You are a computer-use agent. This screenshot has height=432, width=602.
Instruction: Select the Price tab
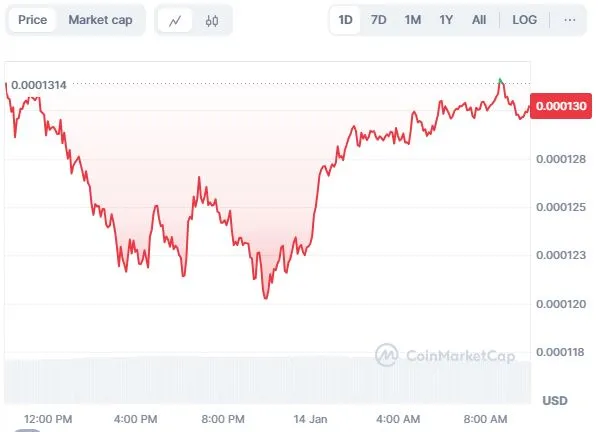point(33,20)
